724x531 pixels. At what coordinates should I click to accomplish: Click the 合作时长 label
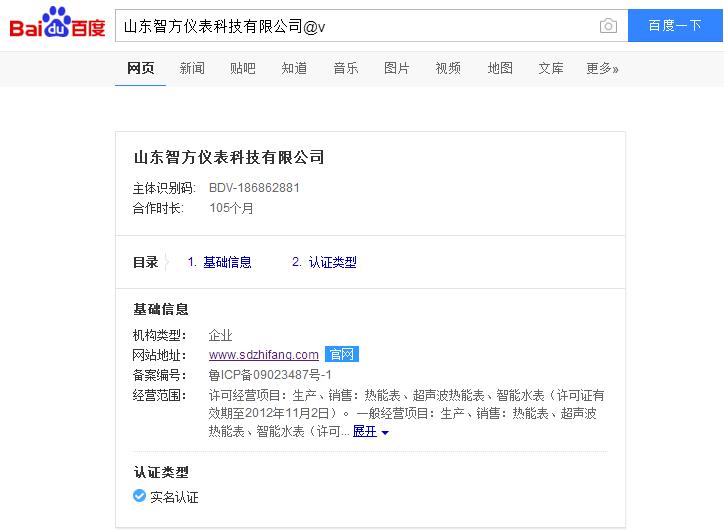(158, 208)
